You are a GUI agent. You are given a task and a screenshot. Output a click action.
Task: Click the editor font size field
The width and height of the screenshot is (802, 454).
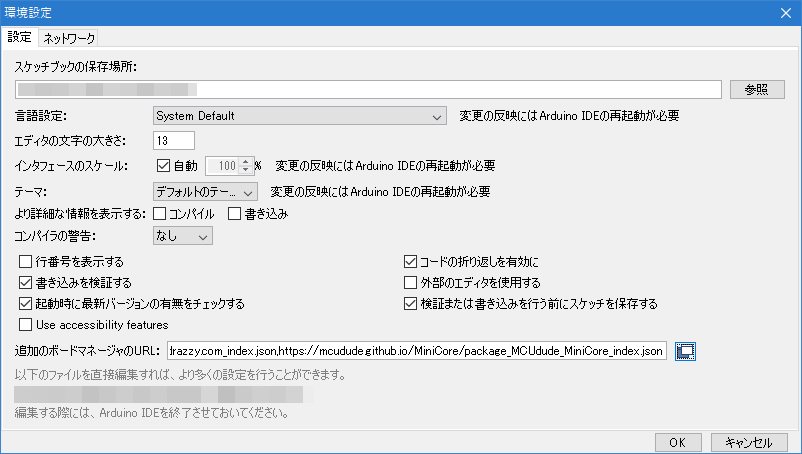[174, 141]
